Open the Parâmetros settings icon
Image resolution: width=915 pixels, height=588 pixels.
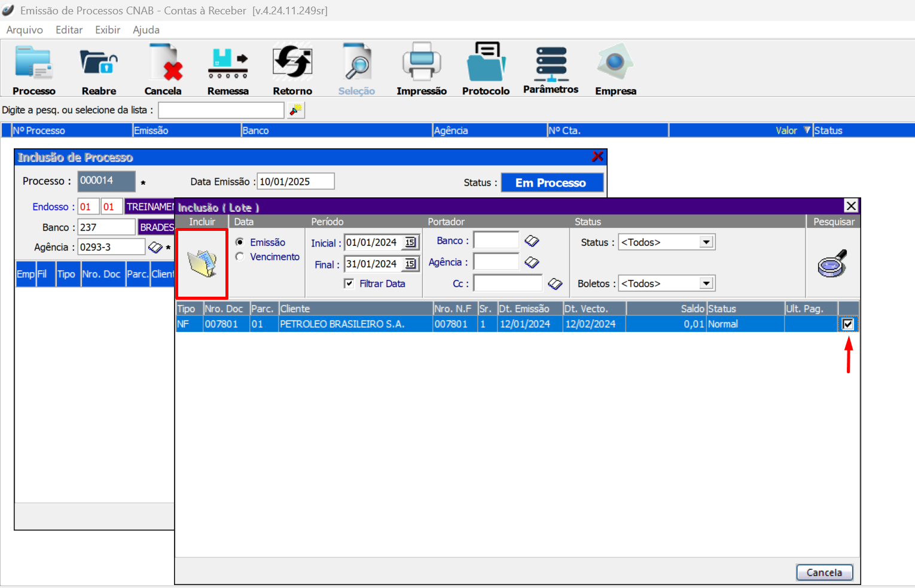[551, 65]
